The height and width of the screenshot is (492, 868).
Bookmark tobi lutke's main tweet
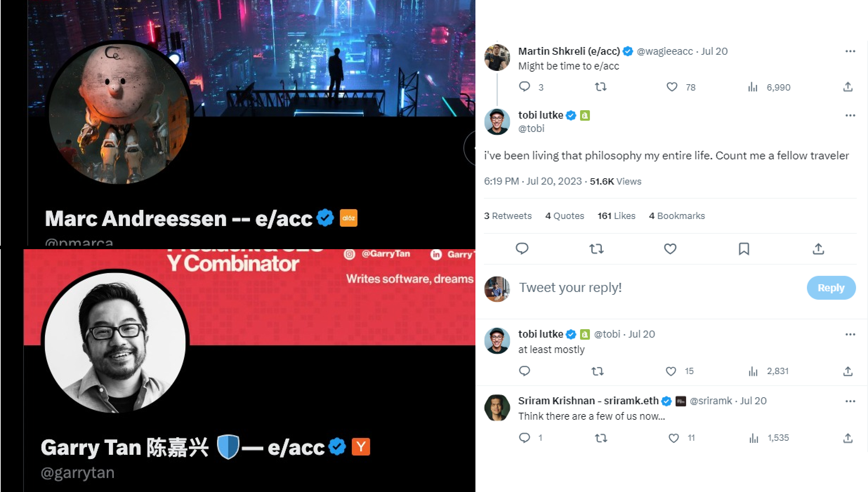point(744,249)
